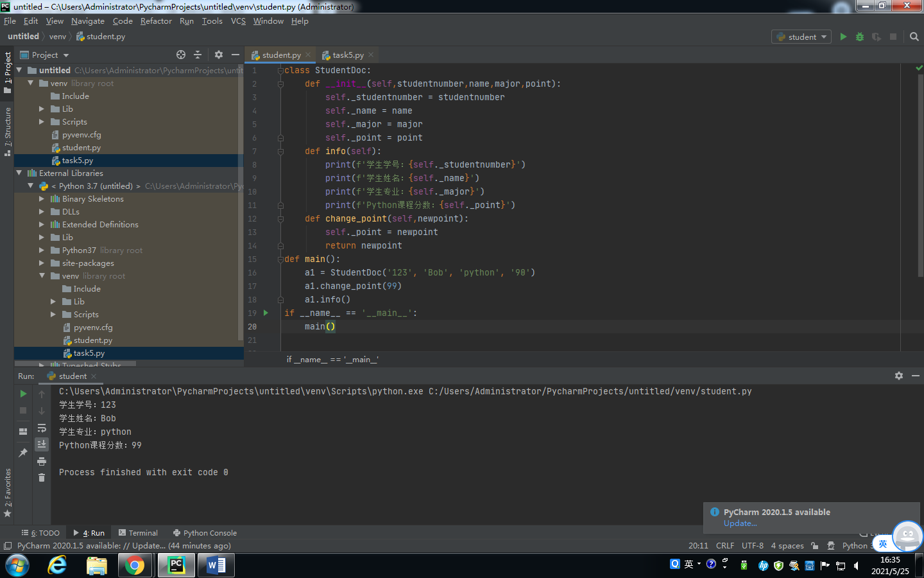Screen dimensions: 924x578
Task: Start debugging with the bug icon
Action: [860, 37]
